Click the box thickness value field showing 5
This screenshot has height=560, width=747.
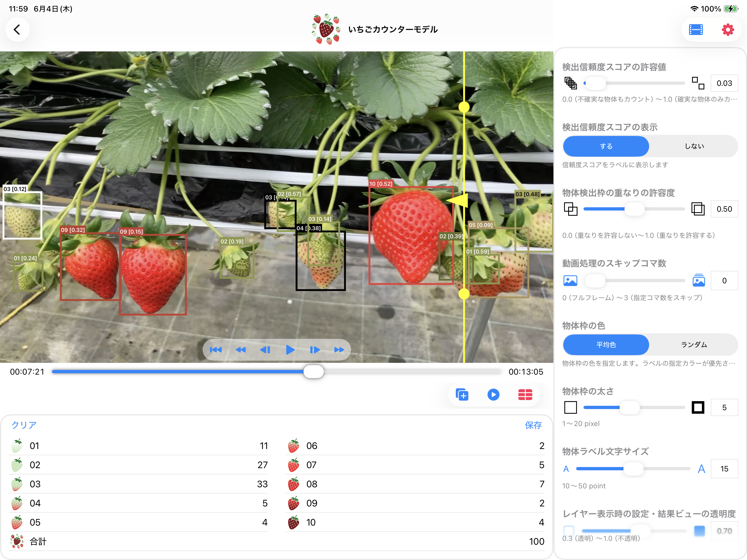[724, 408]
